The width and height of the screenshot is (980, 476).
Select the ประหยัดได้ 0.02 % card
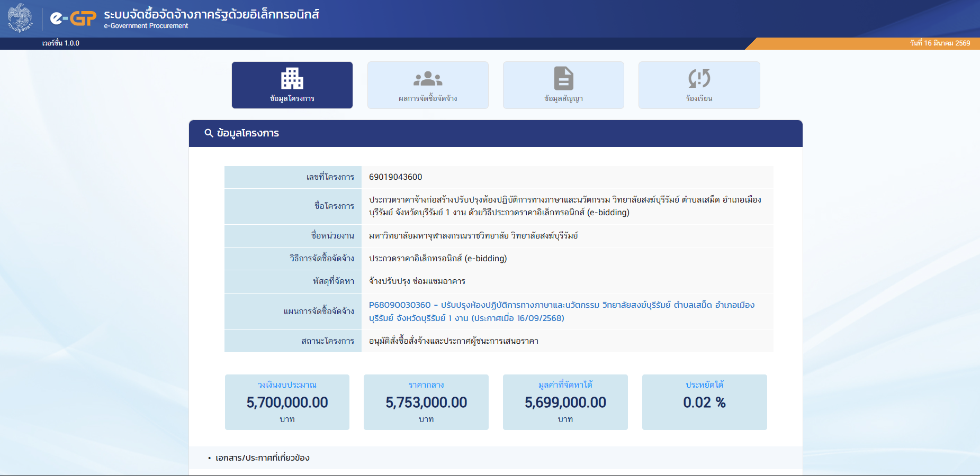704,402
